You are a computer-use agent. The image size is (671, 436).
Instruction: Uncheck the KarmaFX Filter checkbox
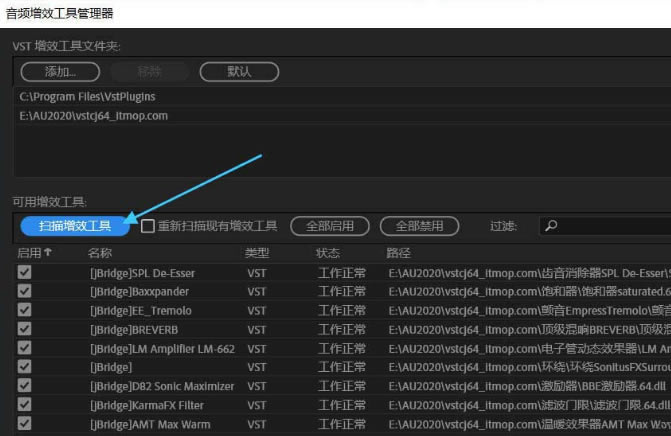24,404
